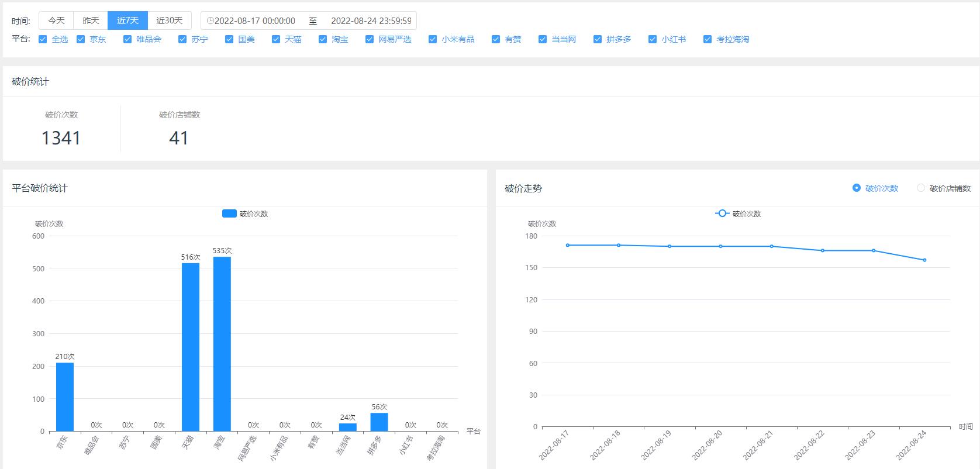Uncheck the 京东 platform checkbox
The height and width of the screenshot is (469, 980).
tap(81, 39)
